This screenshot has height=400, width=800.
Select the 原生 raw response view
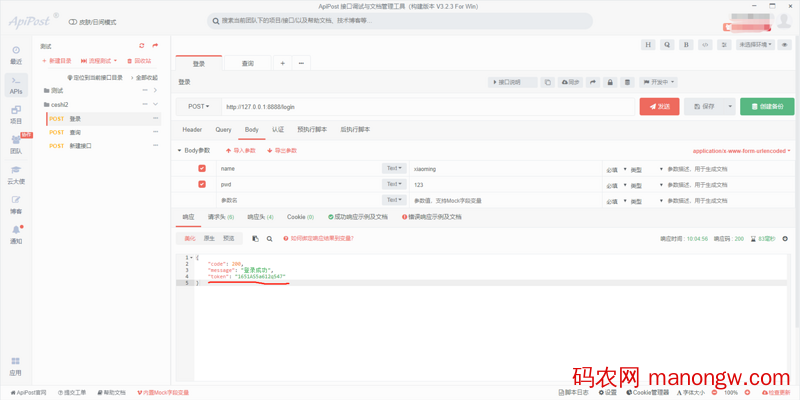click(209, 238)
